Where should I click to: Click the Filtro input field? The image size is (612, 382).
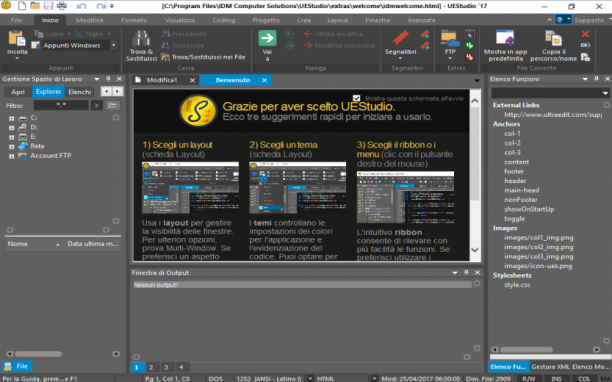click(x=61, y=105)
